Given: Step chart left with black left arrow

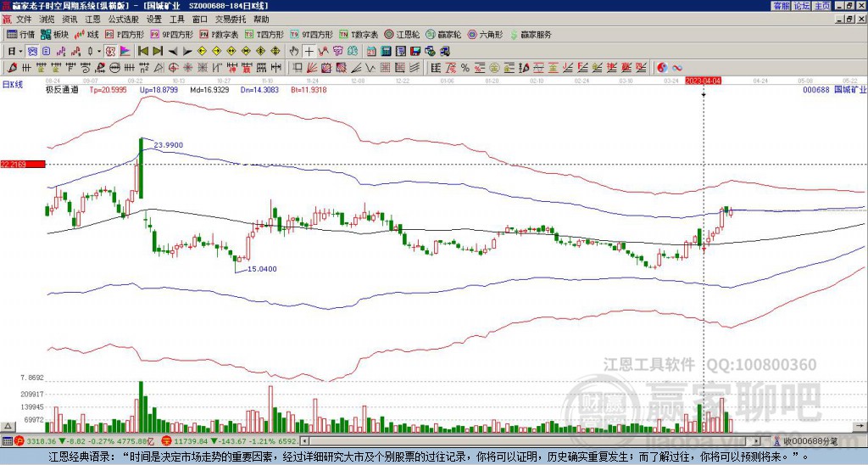Looking at the screenshot, I should point(173,52).
